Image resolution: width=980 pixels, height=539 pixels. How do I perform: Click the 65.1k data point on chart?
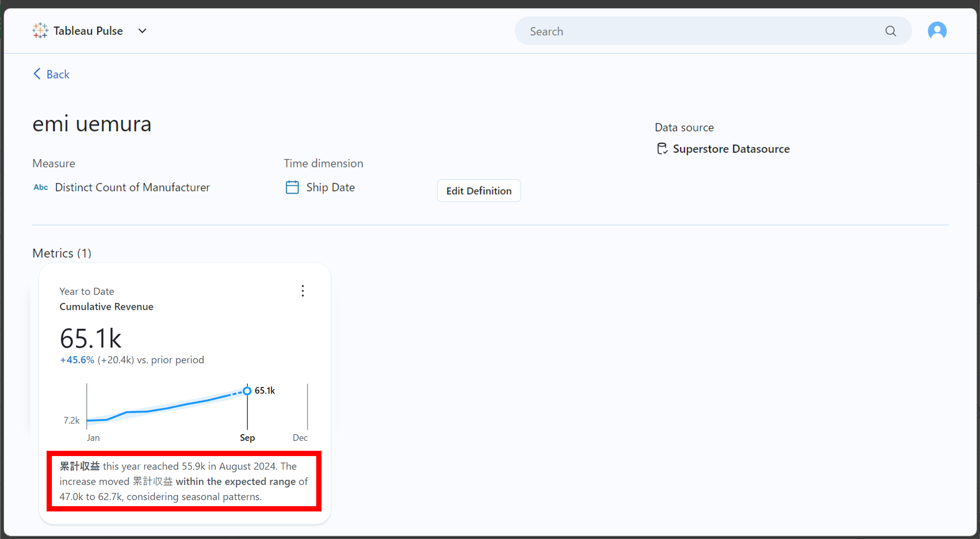(x=247, y=391)
